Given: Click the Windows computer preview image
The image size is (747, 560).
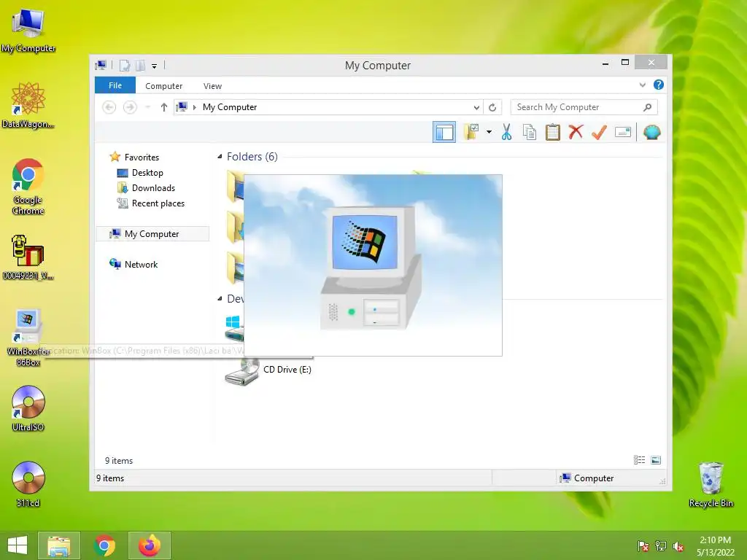Looking at the screenshot, I should (373, 265).
